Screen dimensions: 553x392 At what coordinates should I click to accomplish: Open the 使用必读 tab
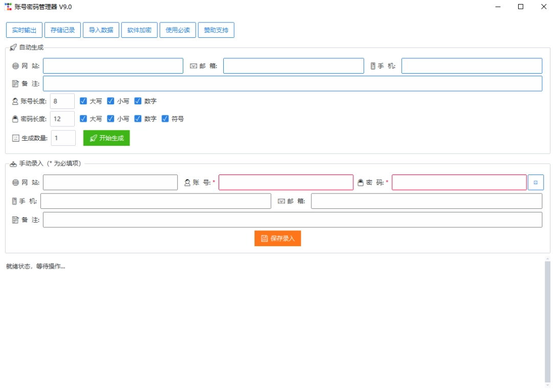click(x=178, y=30)
